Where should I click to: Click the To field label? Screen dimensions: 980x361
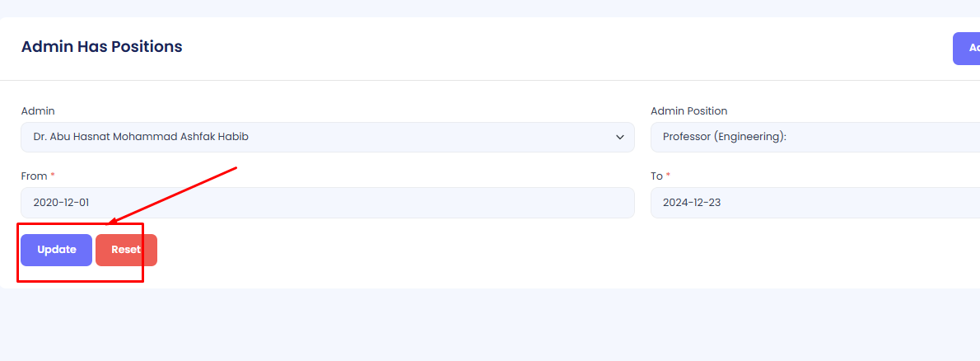coord(656,176)
